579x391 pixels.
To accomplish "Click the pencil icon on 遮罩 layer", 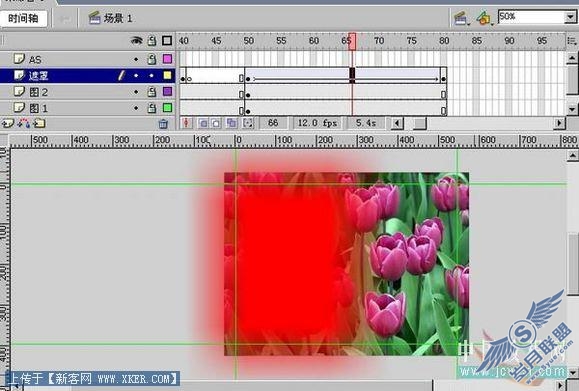I will (121, 75).
